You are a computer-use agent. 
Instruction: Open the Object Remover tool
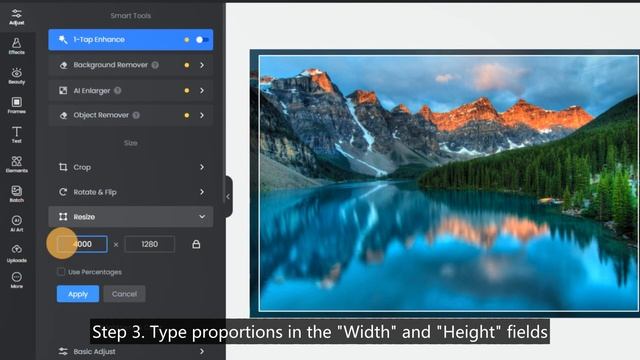tap(131, 115)
